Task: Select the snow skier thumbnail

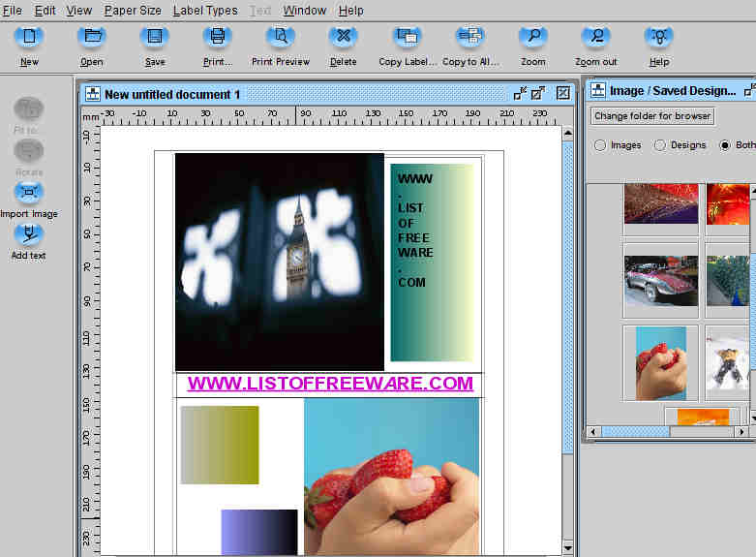Action: 728,363
